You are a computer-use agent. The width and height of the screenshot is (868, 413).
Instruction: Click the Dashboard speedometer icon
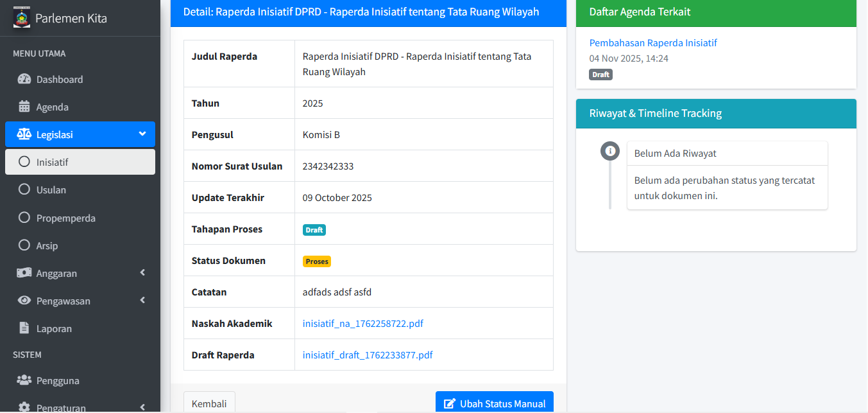click(x=24, y=79)
